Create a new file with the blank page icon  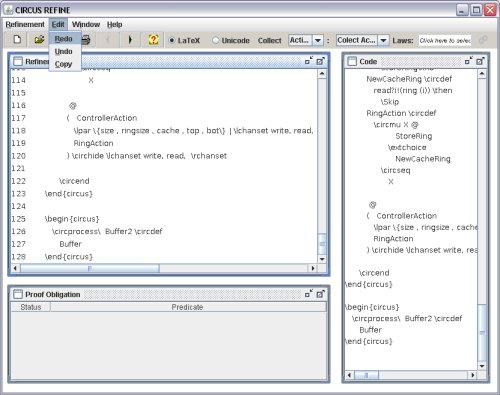coord(17,40)
